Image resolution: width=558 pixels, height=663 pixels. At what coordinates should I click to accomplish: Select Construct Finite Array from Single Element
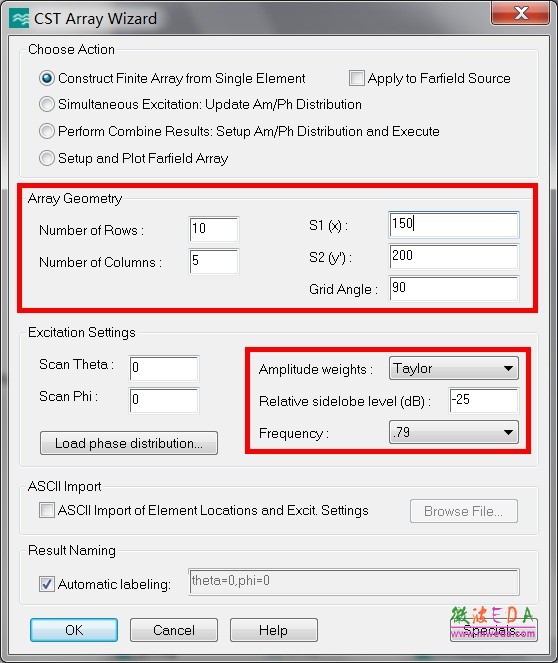pos(46,78)
